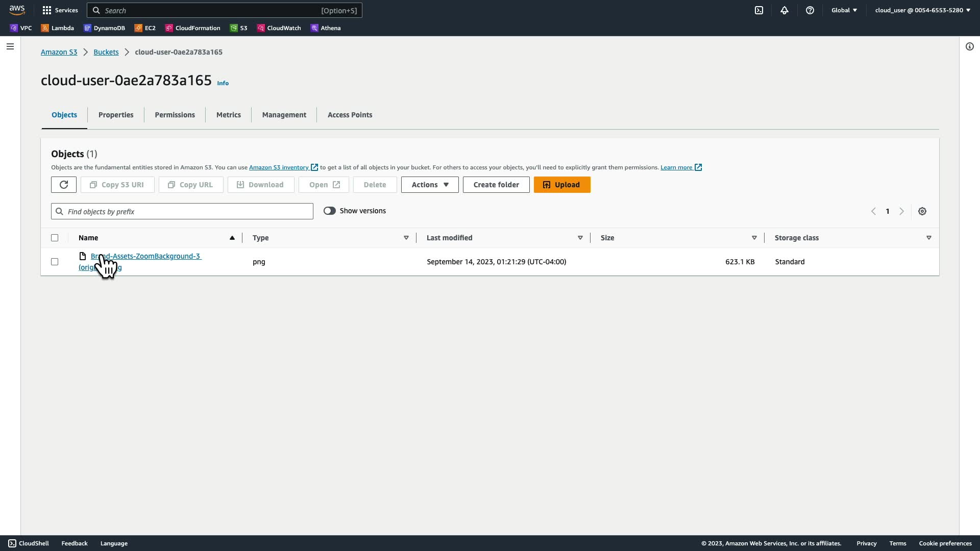Select the Brand-Assets-ZoomBackground-3 object checkbox
The height and width of the screenshot is (551, 980).
[x=55, y=262]
